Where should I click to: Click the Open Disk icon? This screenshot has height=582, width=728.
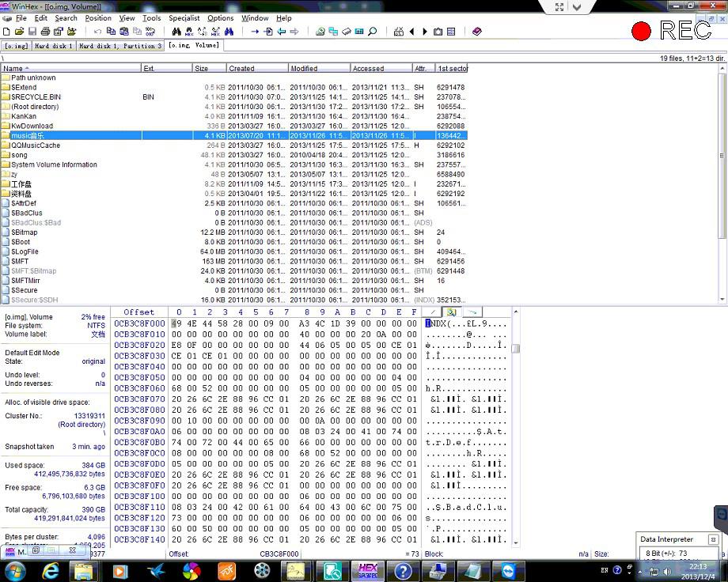click(x=320, y=32)
